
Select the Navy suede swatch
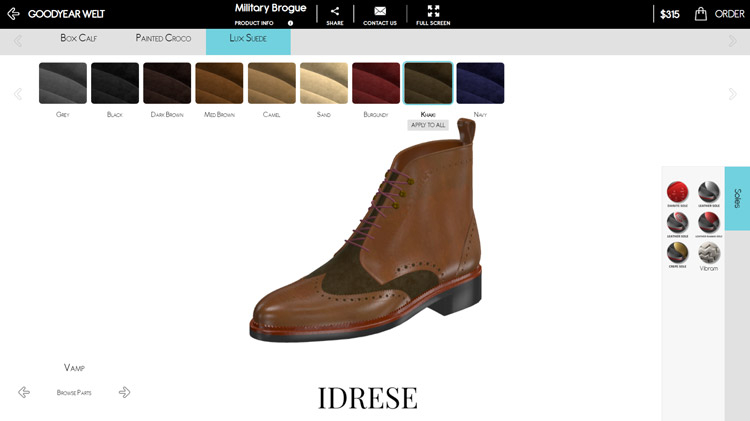(480, 83)
